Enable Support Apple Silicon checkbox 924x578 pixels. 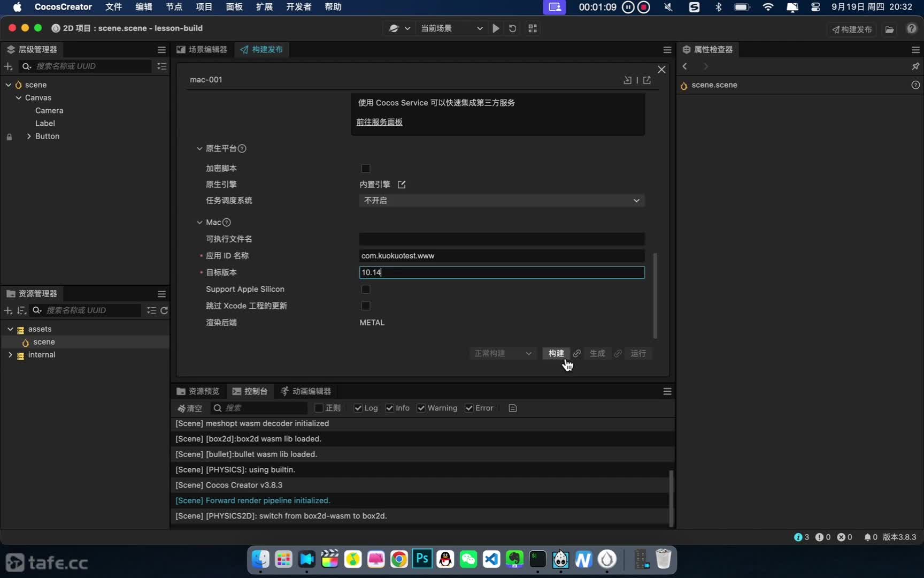tap(366, 290)
